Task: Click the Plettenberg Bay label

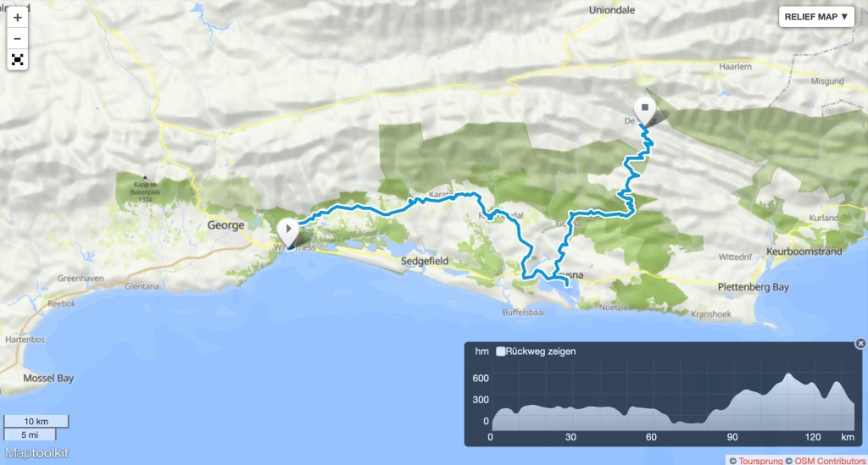Action: click(753, 287)
